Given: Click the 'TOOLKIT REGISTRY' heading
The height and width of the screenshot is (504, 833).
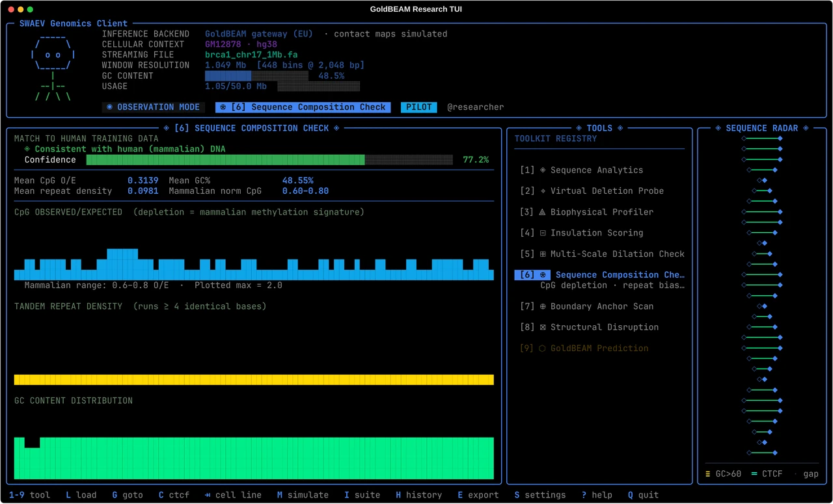Looking at the screenshot, I should pos(556,139).
